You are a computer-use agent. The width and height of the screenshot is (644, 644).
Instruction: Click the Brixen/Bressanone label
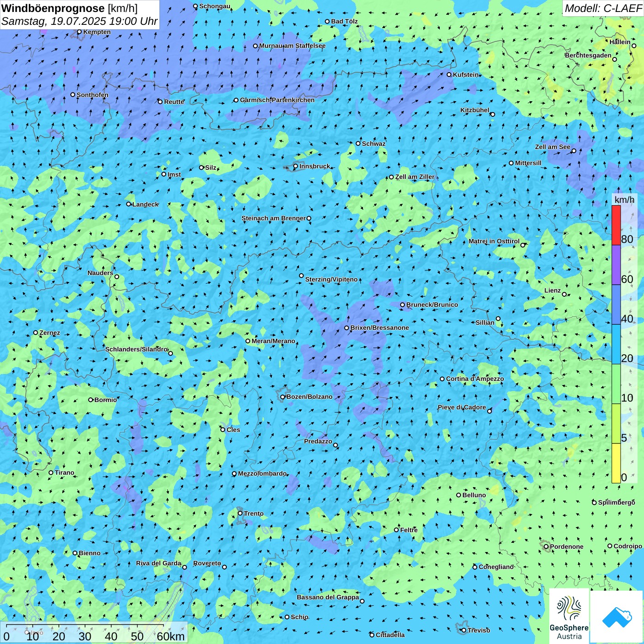(x=379, y=328)
